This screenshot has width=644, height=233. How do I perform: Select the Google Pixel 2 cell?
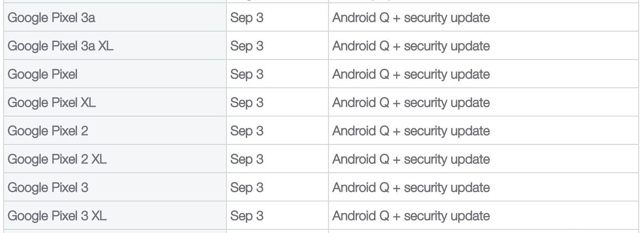(x=115, y=131)
